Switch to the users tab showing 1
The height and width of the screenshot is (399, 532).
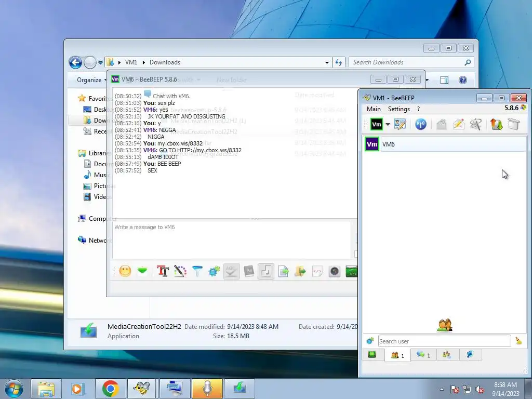tap(397, 355)
